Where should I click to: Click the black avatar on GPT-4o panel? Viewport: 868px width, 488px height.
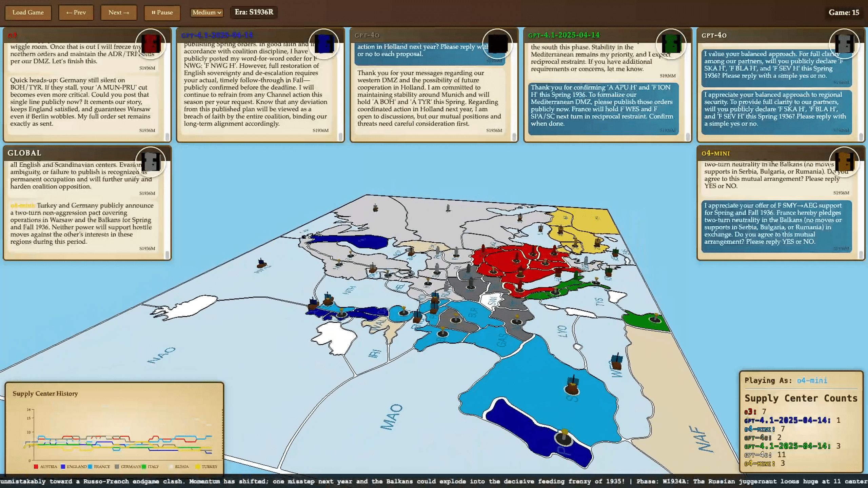[497, 44]
